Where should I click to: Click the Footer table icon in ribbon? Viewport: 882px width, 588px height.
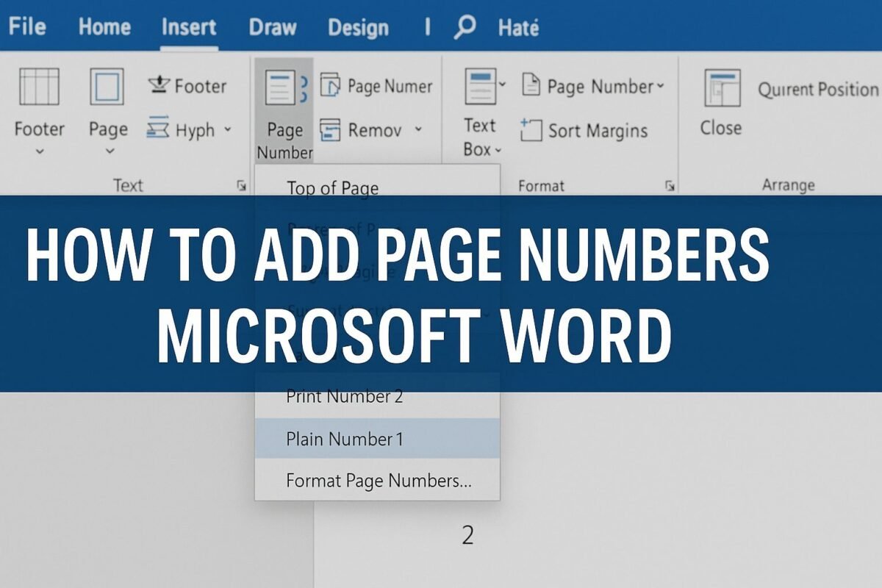39,87
